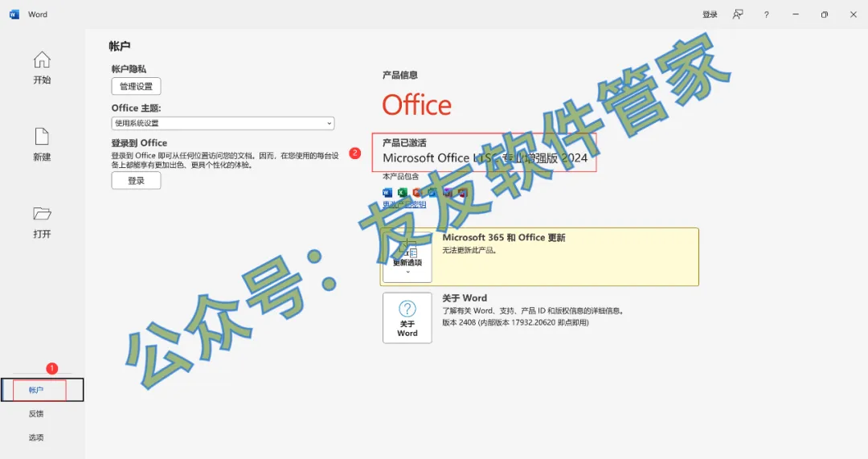Minimize the Word window
Screen dimensions: 868x459
point(796,14)
